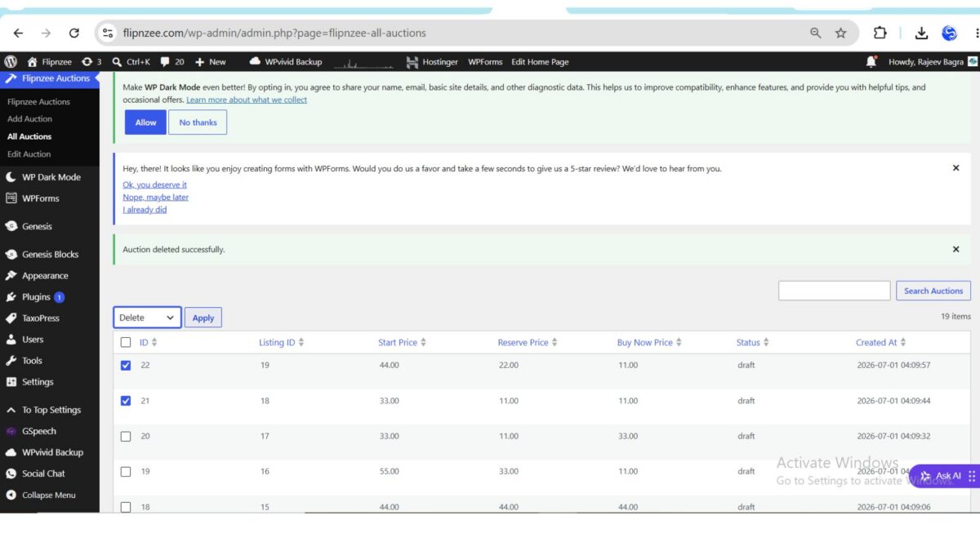Sort the table by Reserve Price column
Screen dimensions: 980x551
click(x=527, y=343)
